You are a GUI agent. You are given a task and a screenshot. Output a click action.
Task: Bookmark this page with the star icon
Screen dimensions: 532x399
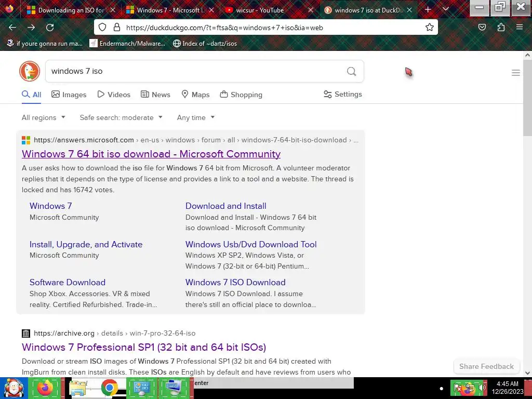click(430, 28)
